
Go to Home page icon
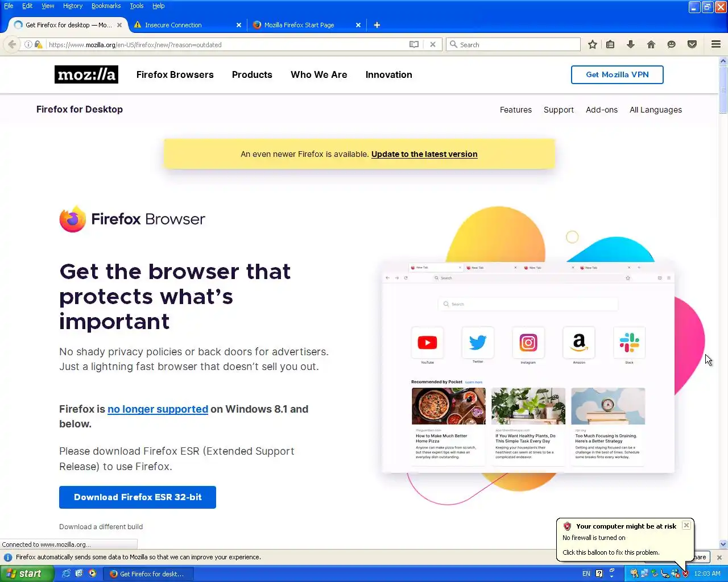(651, 44)
